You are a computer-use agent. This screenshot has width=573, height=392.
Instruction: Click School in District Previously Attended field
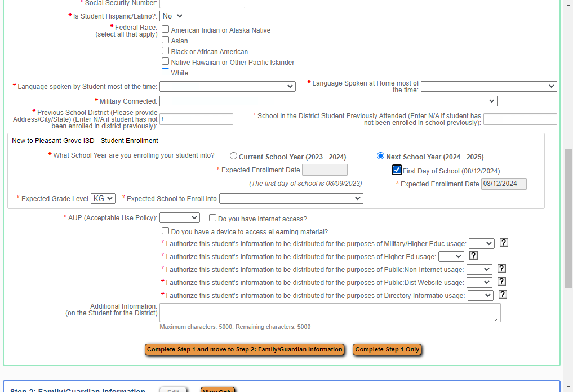click(521, 119)
